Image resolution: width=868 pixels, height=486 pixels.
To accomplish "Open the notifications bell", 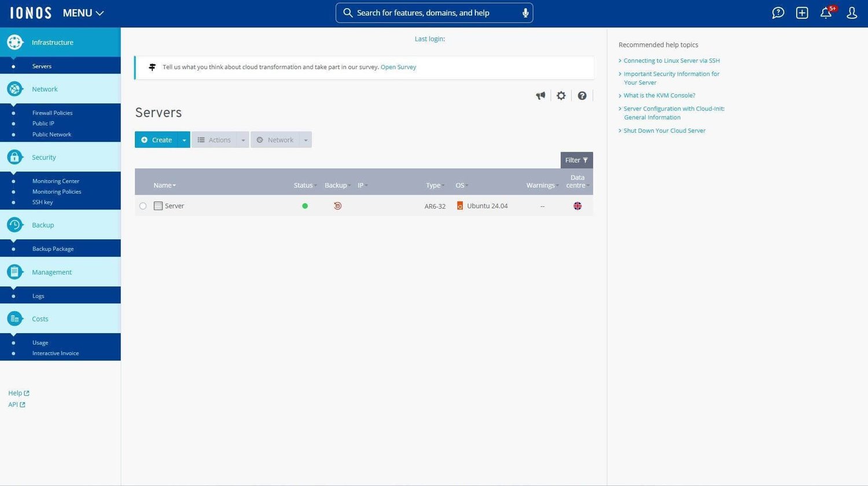I will click(826, 13).
